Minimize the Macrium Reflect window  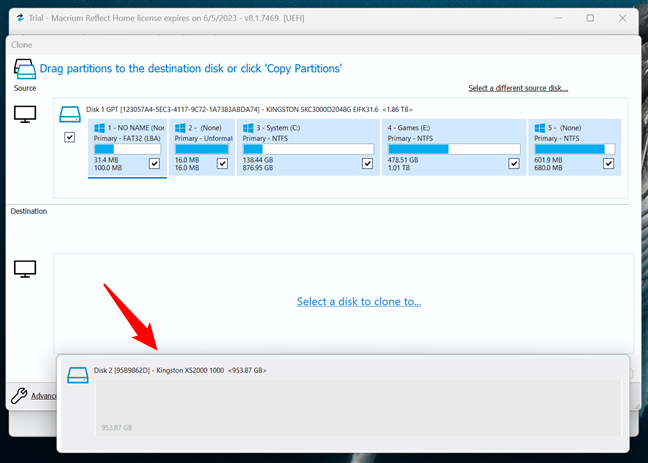(x=558, y=18)
